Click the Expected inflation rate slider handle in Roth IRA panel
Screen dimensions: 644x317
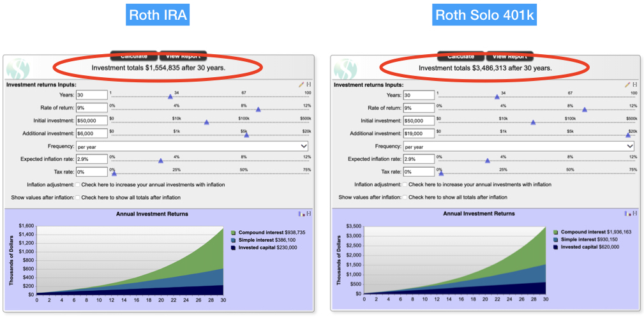point(161,161)
